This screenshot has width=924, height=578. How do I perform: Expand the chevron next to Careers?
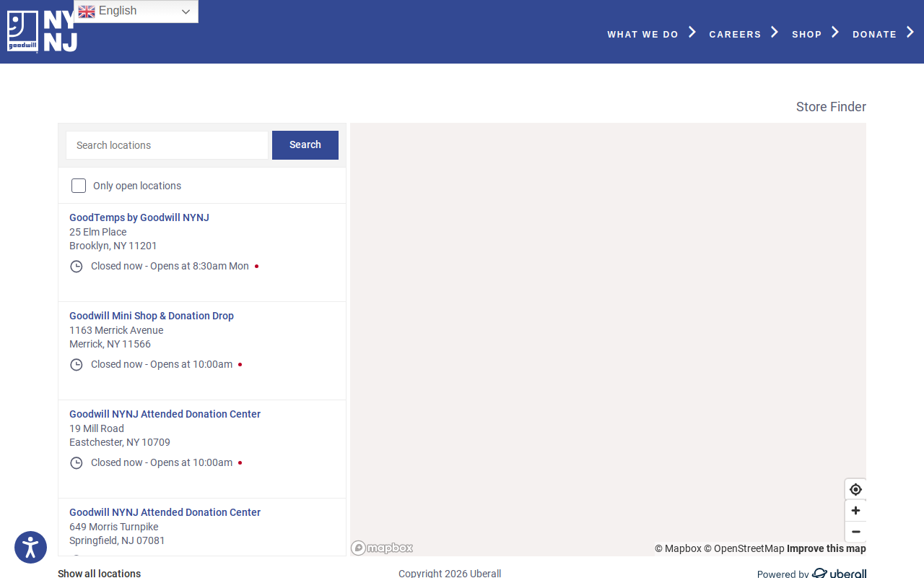[775, 32]
